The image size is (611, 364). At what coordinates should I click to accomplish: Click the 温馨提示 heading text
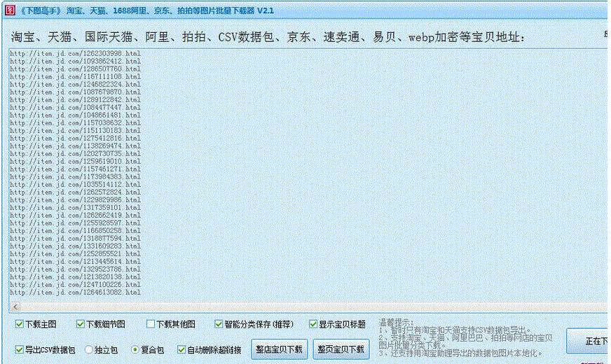[x=396, y=322]
